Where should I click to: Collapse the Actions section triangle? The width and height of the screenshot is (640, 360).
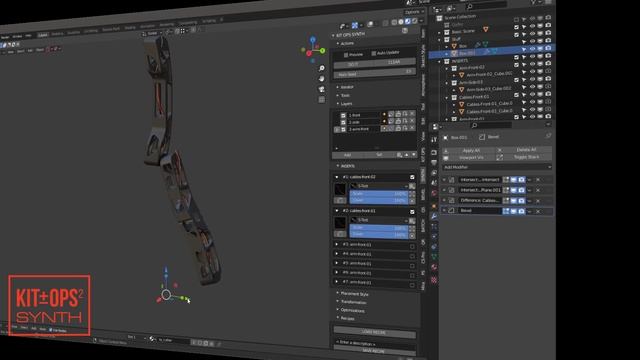[x=338, y=43]
